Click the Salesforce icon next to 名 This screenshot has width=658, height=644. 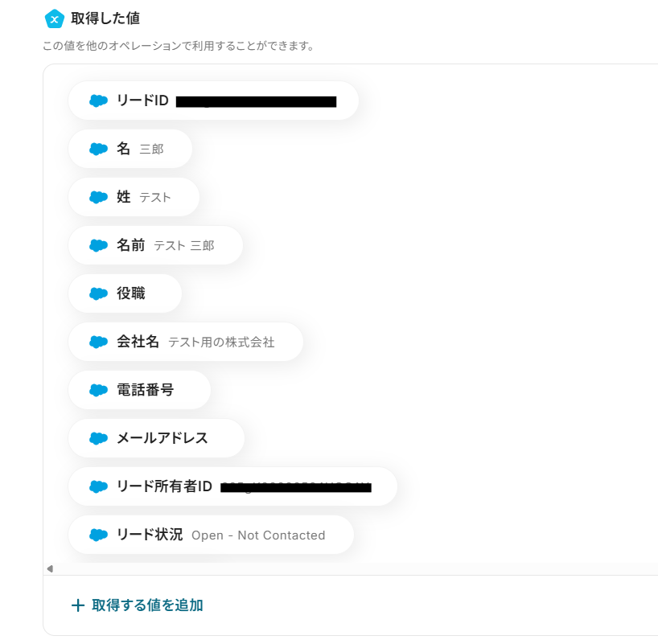click(98, 149)
